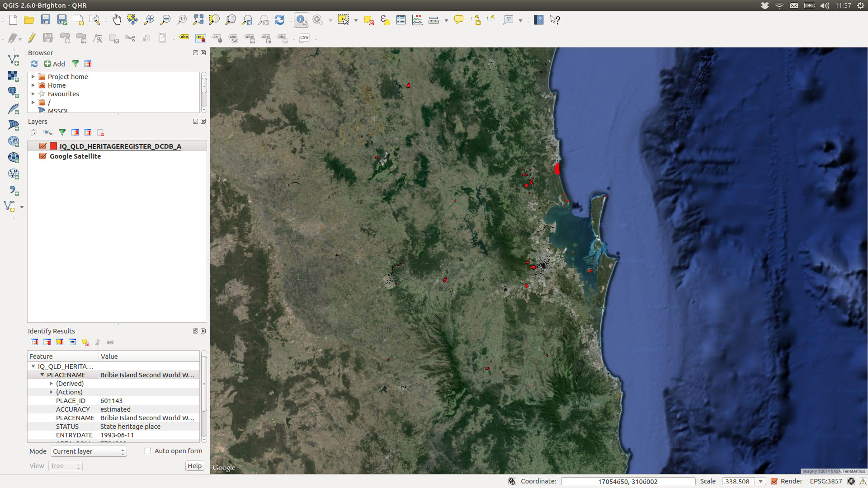868x488 pixels.
Task: Click the Feature column header
Action: 63,356
